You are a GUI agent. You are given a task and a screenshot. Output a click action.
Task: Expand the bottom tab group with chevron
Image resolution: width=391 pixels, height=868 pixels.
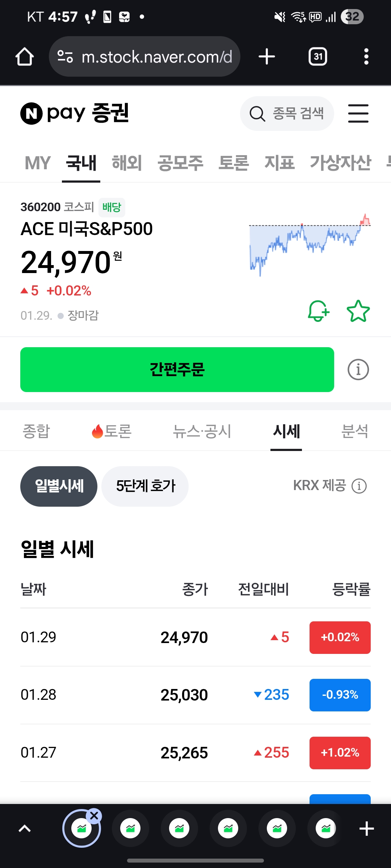coord(25,829)
